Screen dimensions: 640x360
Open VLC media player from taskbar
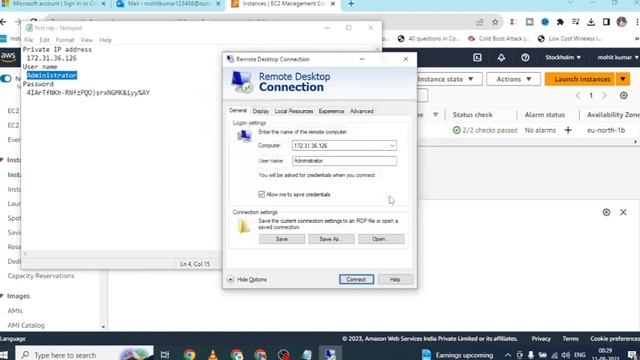(213, 355)
